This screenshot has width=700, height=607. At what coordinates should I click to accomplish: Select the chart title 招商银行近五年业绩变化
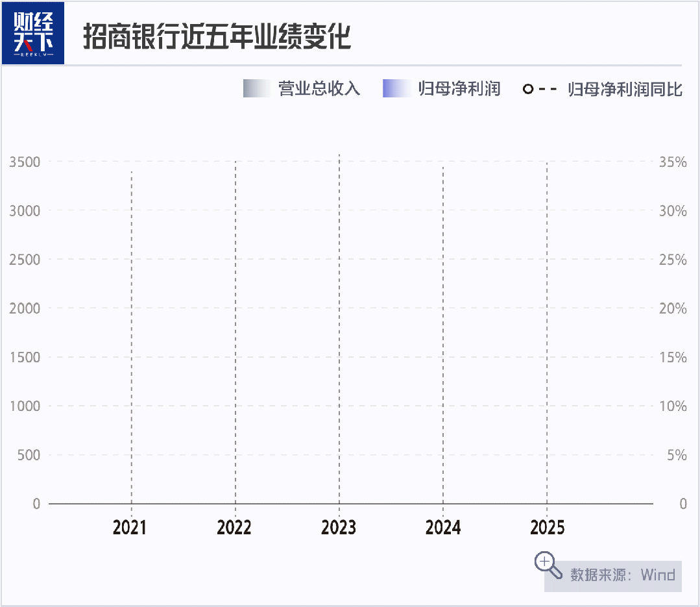tap(217, 37)
